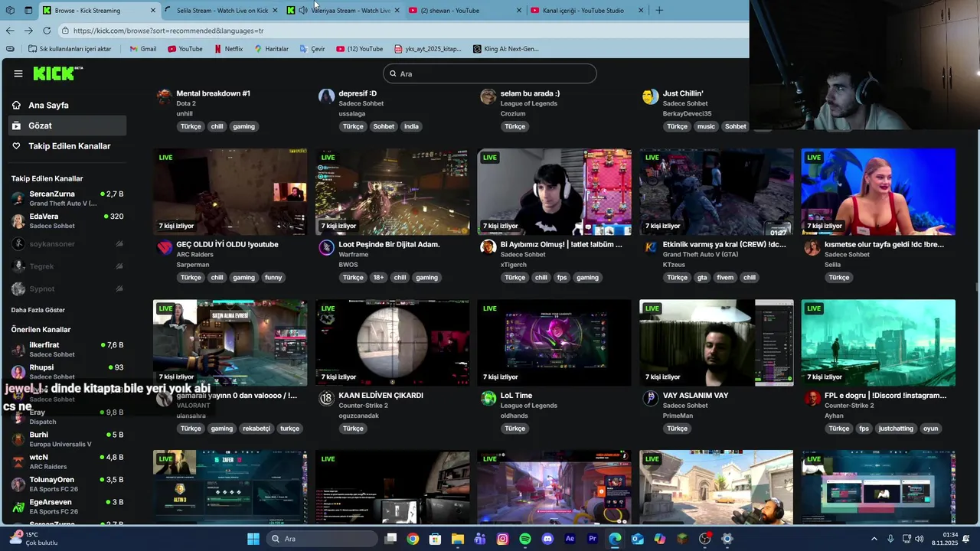Mute audio on Valeriyaa Stream tab
The image size is (980, 551).
point(303,11)
